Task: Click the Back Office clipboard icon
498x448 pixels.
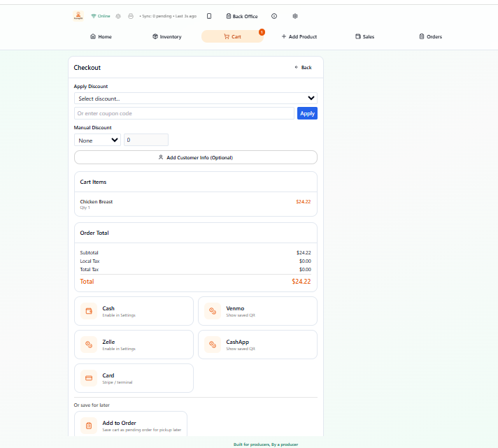Action: point(228,16)
